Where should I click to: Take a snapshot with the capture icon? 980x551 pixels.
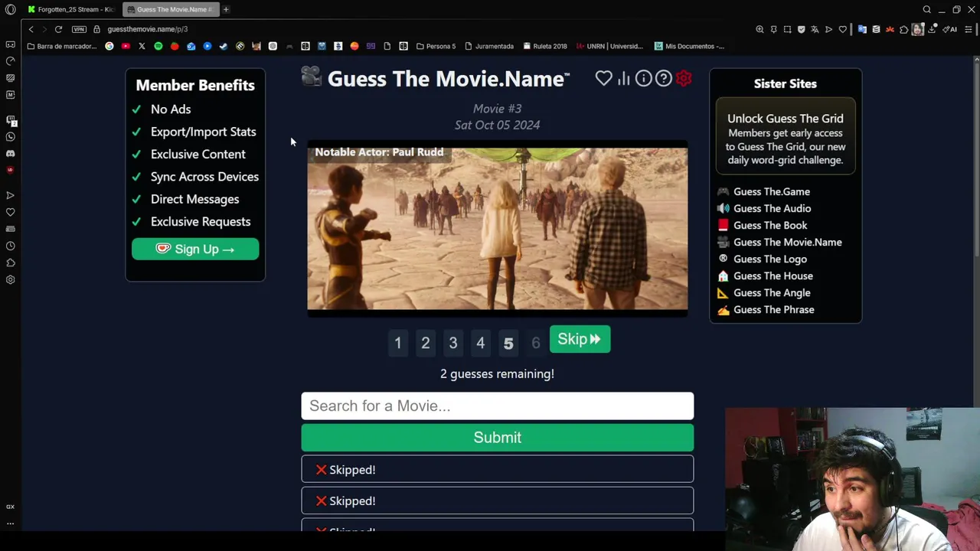click(787, 29)
